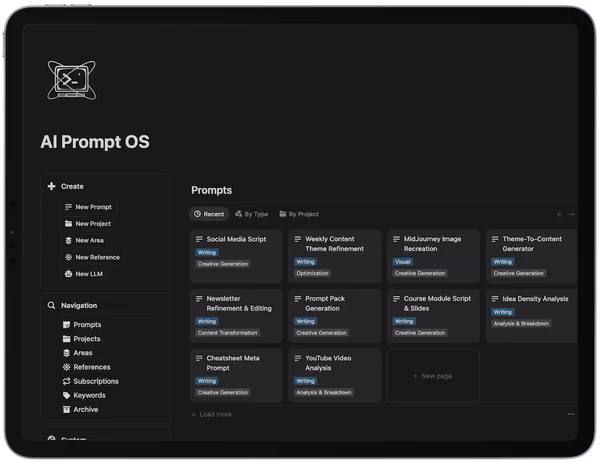The height and width of the screenshot is (462, 600).
Task: Click the Navigation section heading
Action: (79, 305)
